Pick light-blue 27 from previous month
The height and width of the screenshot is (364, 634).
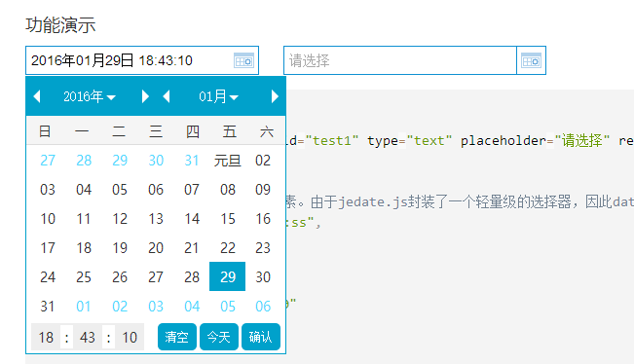[48, 161]
